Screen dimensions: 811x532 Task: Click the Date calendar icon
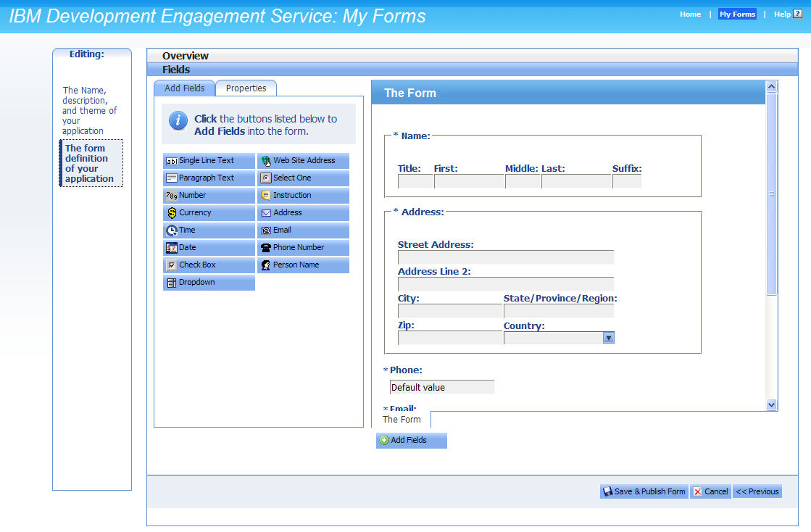pos(171,248)
